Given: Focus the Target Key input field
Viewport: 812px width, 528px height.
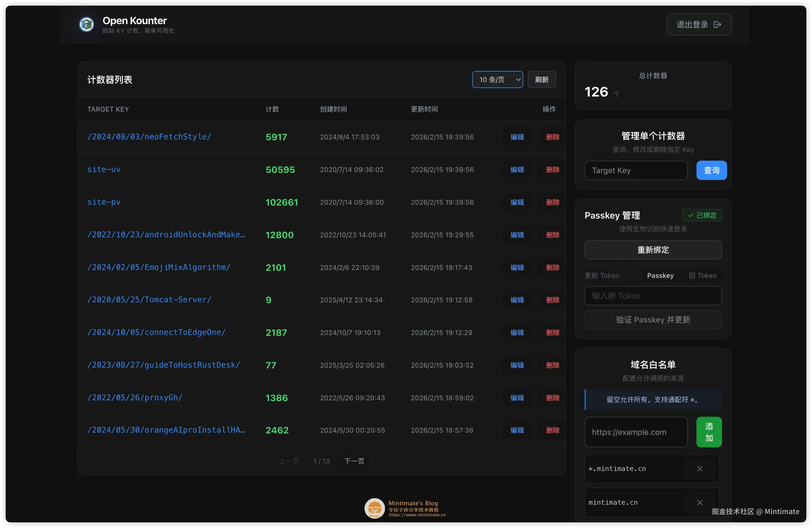Looking at the screenshot, I should (x=636, y=170).
